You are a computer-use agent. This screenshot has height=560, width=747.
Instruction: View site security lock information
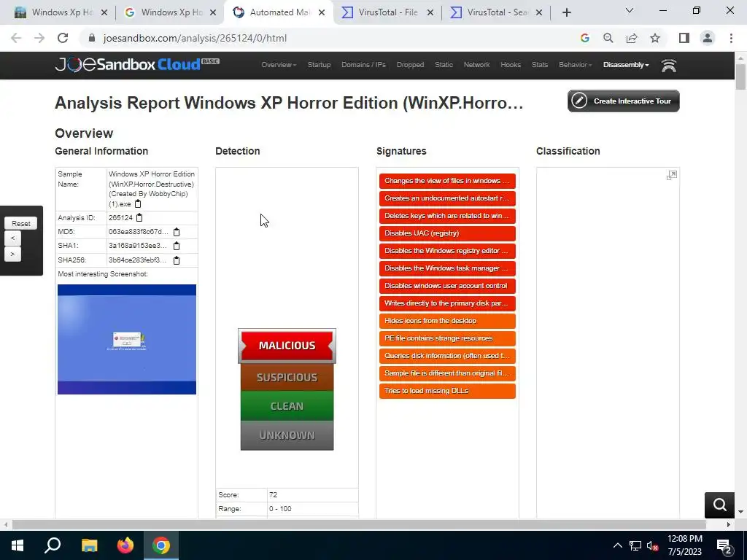tap(92, 38)
